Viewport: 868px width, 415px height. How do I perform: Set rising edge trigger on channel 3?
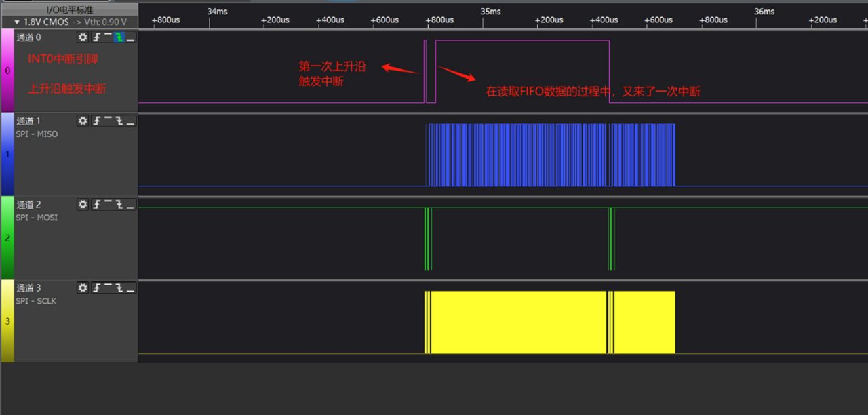(x=97, y=288)
